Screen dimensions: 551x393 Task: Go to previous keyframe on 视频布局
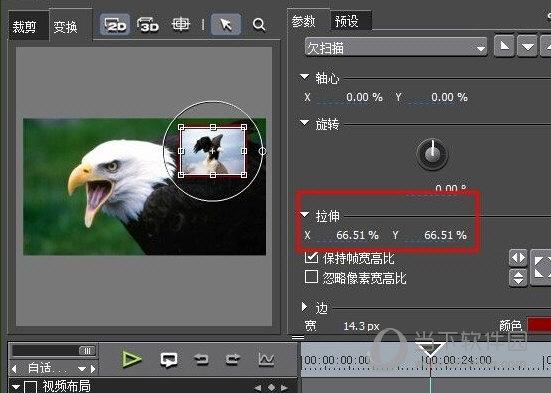pyautogui.click(x=258, y=388)
